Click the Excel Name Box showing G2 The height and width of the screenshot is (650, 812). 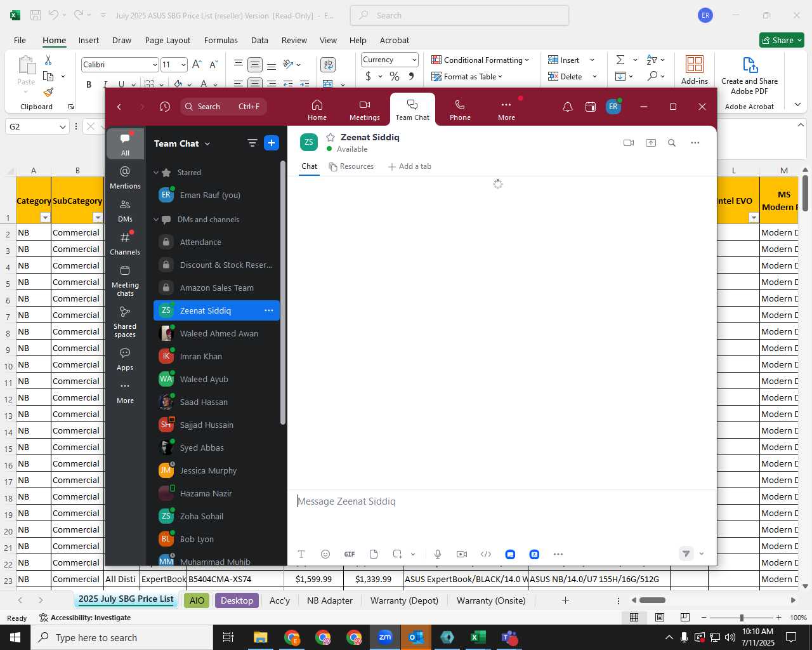(37, 126)
